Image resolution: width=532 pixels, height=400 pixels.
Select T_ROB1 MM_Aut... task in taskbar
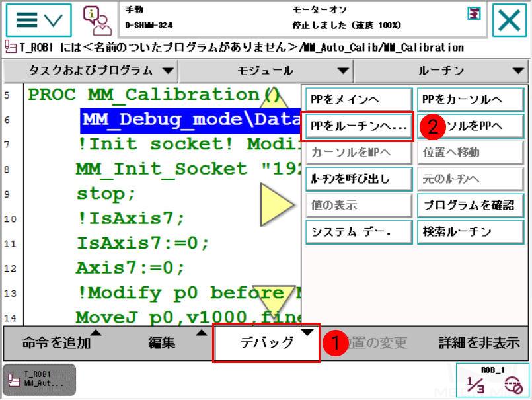(x=40, y=380)
